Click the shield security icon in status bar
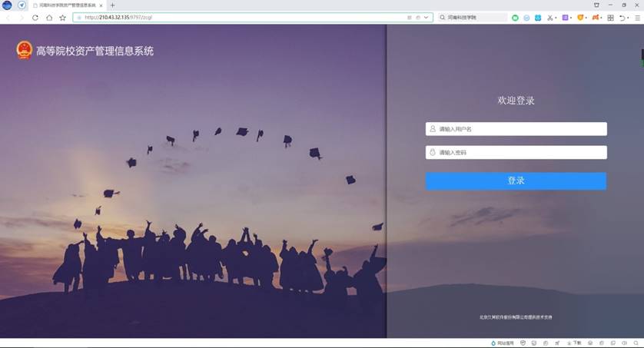The width and height of the screenshot is (644, 348). 523,343
